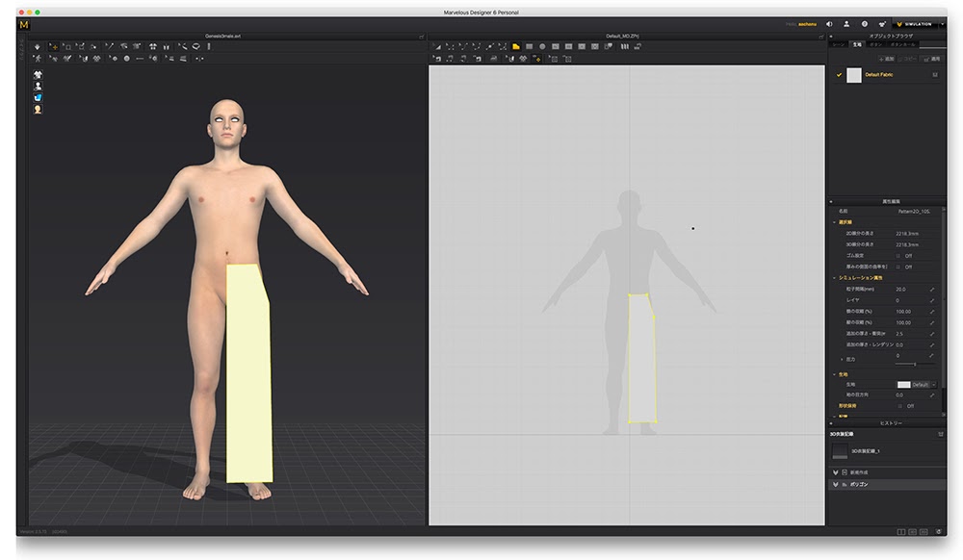Select the highlighted polygon tool in 2D toolbar
Screen dimensions: 963x560
point(516,46)
